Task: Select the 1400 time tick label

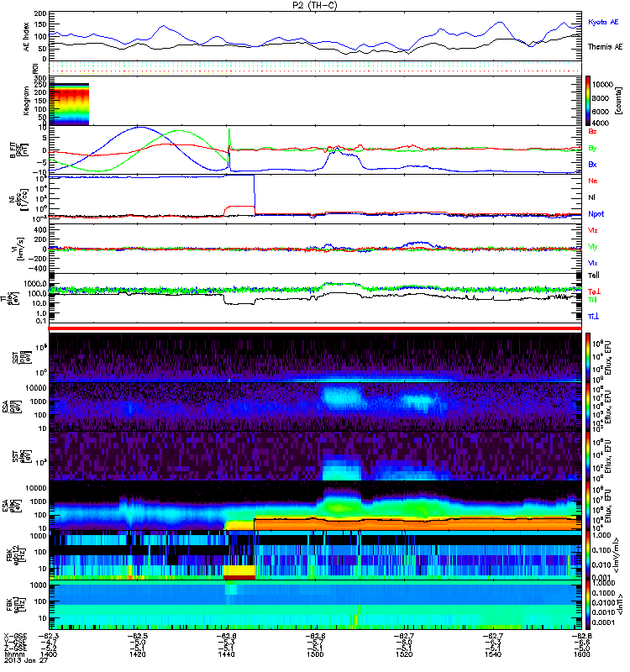Action: tap(48, 654)
